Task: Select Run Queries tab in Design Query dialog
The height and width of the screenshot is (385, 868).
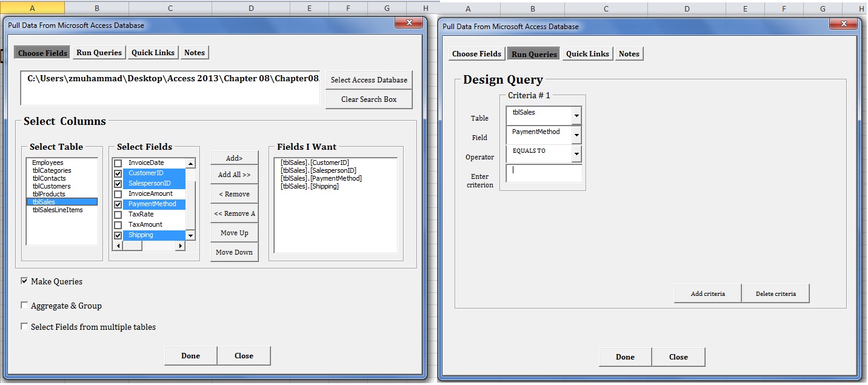Action: (x=534, y=54)
